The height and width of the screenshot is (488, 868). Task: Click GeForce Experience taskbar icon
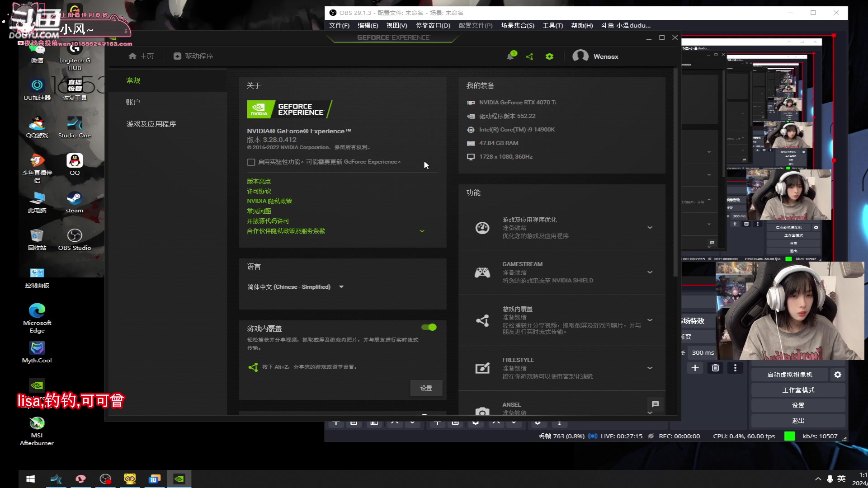pos(179,479)
